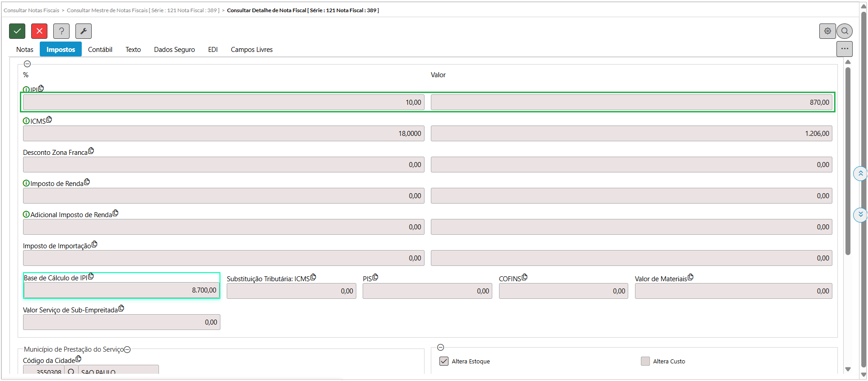Viewport: 868px width, 381px height.
Task: Open the three-dots more options menu
Action: point(845,49)
